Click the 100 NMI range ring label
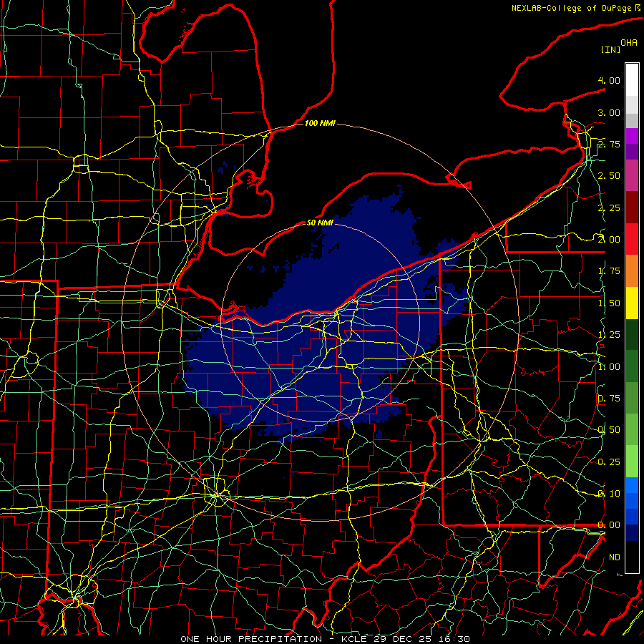Screen dimensions: 644x644 pyautogui.click(x=320, y=123)
